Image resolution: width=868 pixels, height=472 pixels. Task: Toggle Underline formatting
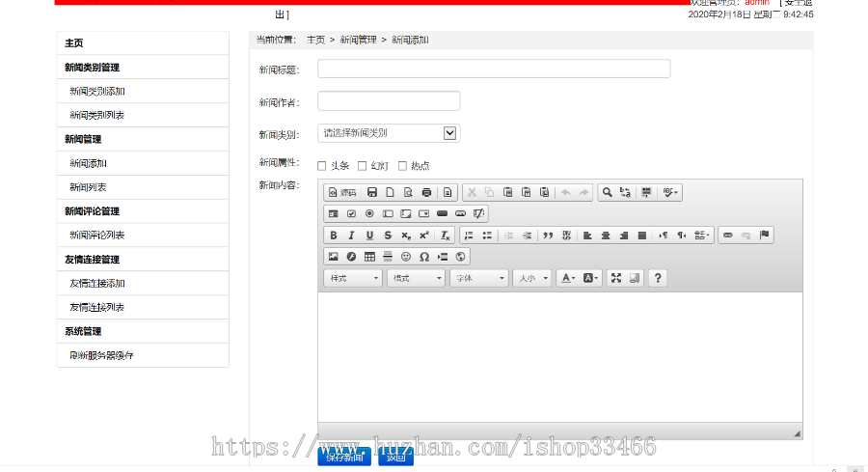click(369, 236)
